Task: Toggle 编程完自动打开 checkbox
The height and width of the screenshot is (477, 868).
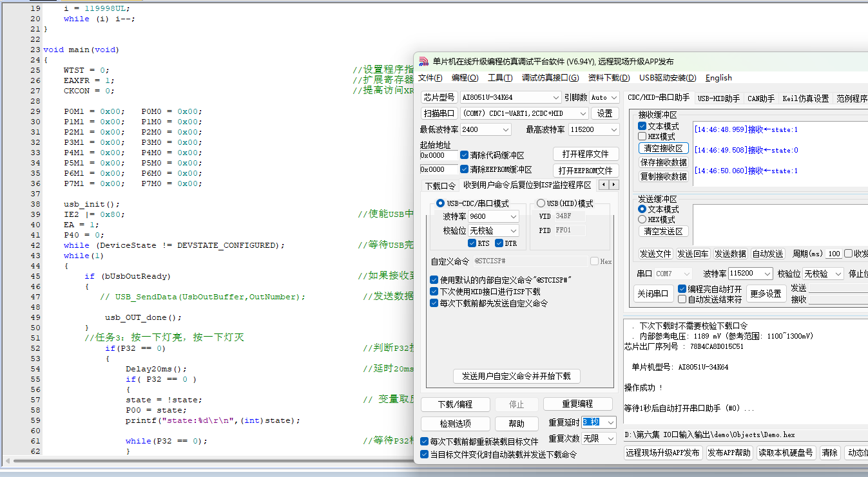Action: coord(709,289)
